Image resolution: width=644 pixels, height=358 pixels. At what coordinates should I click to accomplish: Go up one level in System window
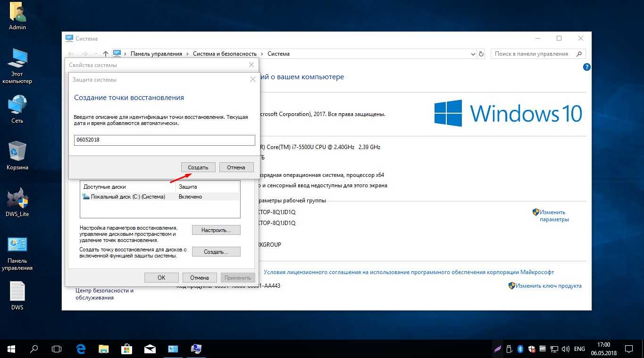105,54
